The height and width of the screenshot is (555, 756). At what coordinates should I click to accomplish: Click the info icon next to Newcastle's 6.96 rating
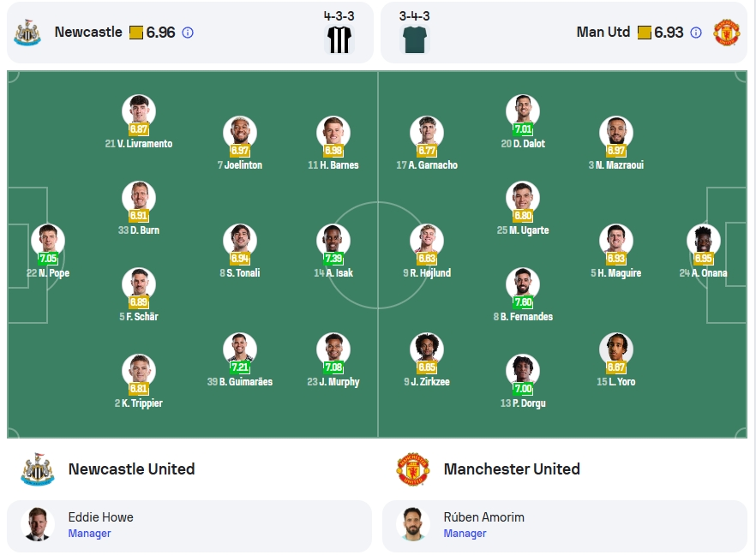pyautogui.click(x=188, y=33)
